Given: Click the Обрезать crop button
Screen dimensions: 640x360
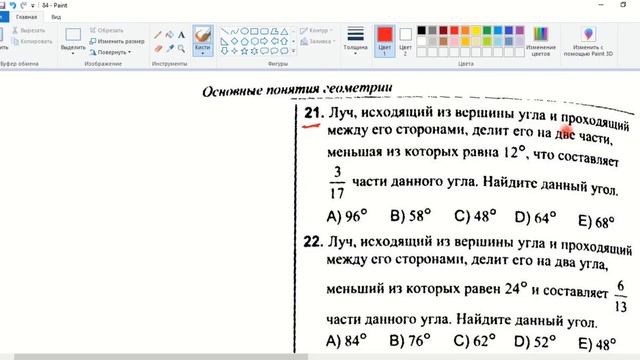Looking at the screenshot, I should [107, 31].
